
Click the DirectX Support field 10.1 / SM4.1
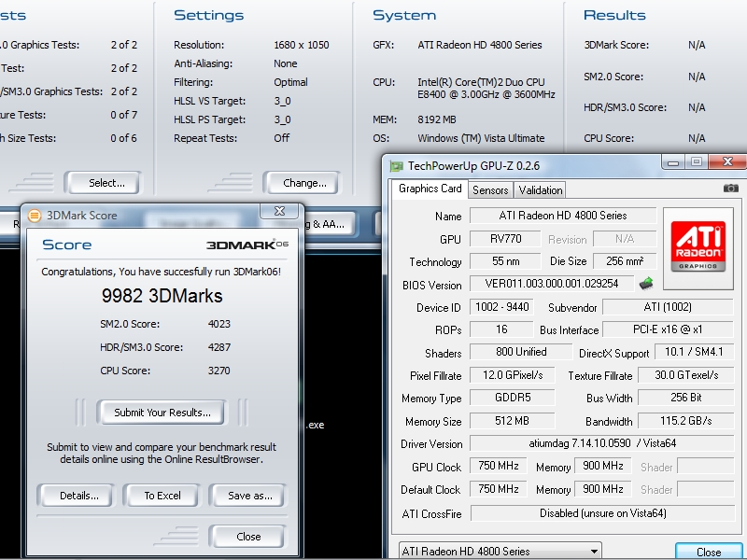tap(694, 352)
